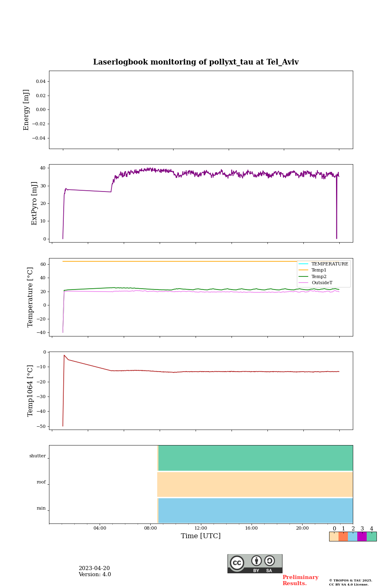Click the ExtPyro [mJ] axis label
Image resolution: width=392 pixels, height=588 pixels.
[x=34, y=203]
